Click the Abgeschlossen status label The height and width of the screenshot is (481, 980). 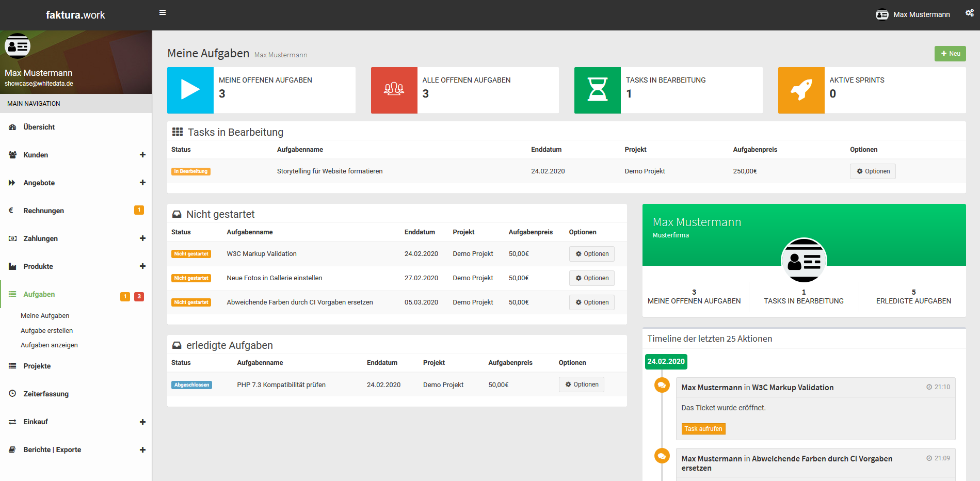coord(191,385)
